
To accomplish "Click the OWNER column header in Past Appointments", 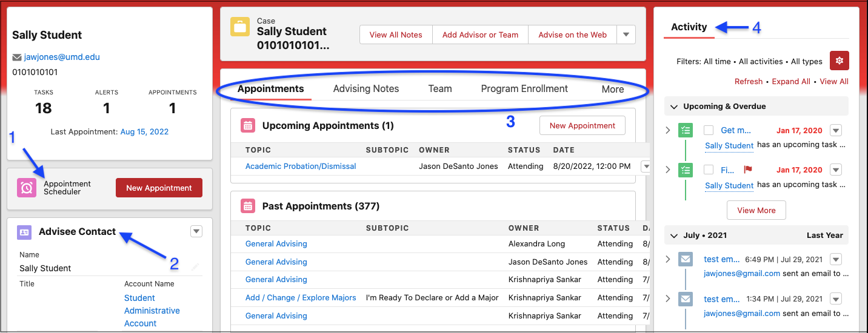I will tap(524, 228).
